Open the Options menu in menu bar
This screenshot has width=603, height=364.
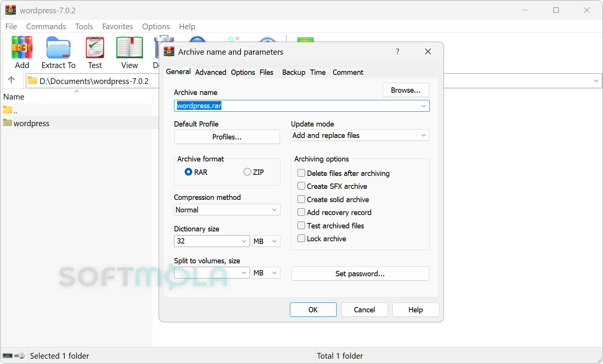click(156, 26)
